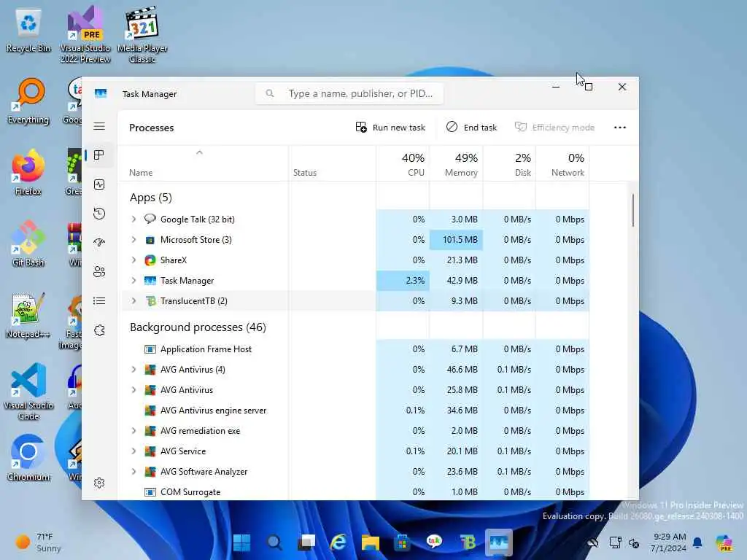Open Git Bash desktop shortcut
This screenshot has height=560, width=747.
28,244
